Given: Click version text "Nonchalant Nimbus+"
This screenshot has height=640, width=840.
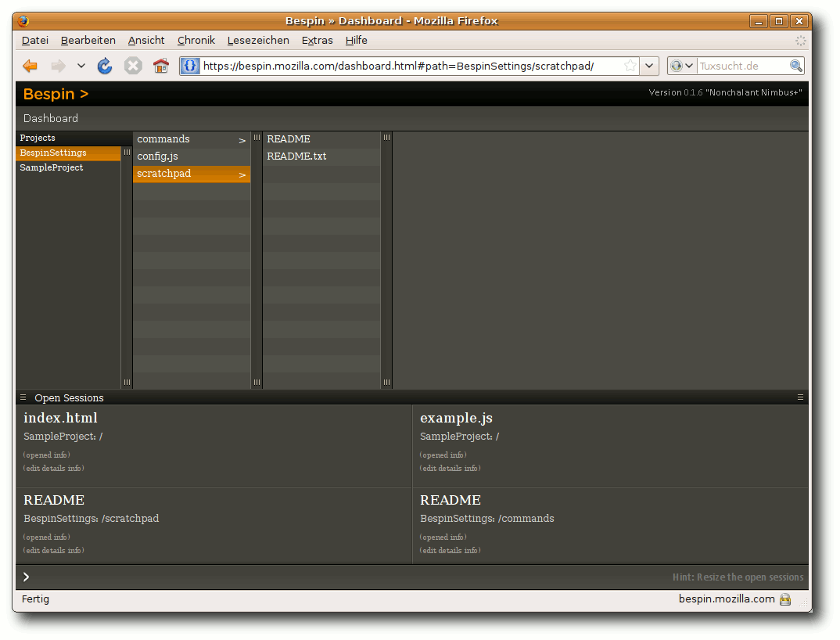Looking at the screenshot, I should pos(754,92).
